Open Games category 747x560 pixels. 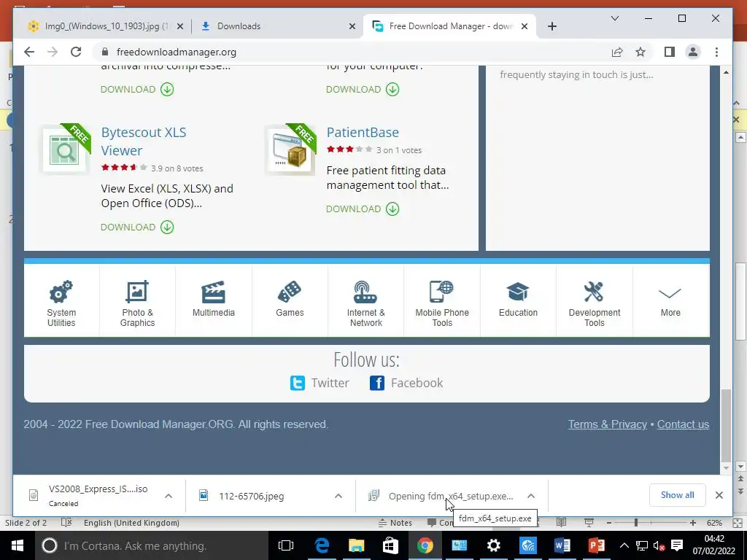pos(290,300)
